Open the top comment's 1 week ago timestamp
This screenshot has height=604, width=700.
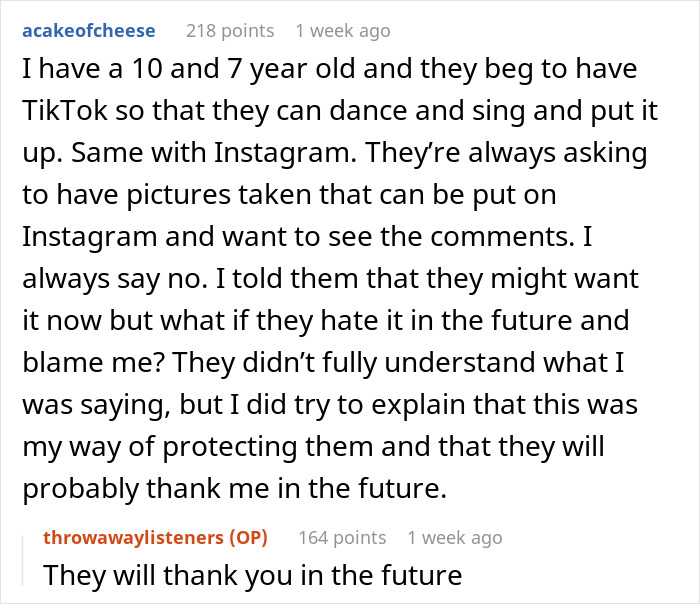point(343,31)
